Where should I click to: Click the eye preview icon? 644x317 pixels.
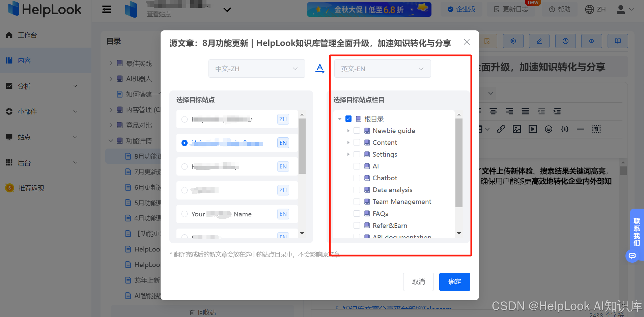[591, 41]
